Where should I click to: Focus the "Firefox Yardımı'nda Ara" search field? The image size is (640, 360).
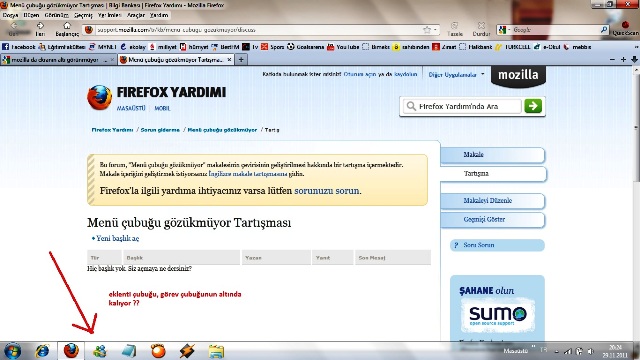point(463,106)
